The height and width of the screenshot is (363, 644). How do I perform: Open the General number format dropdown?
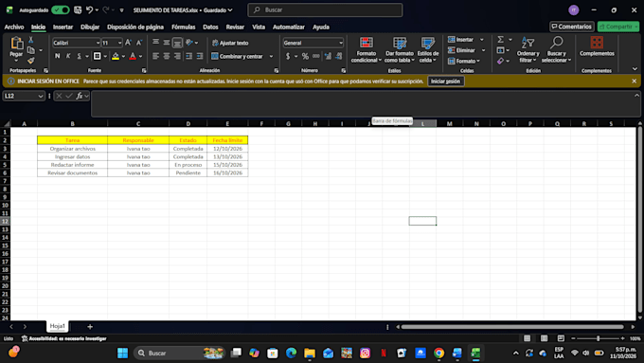click(x=341, y=43)
